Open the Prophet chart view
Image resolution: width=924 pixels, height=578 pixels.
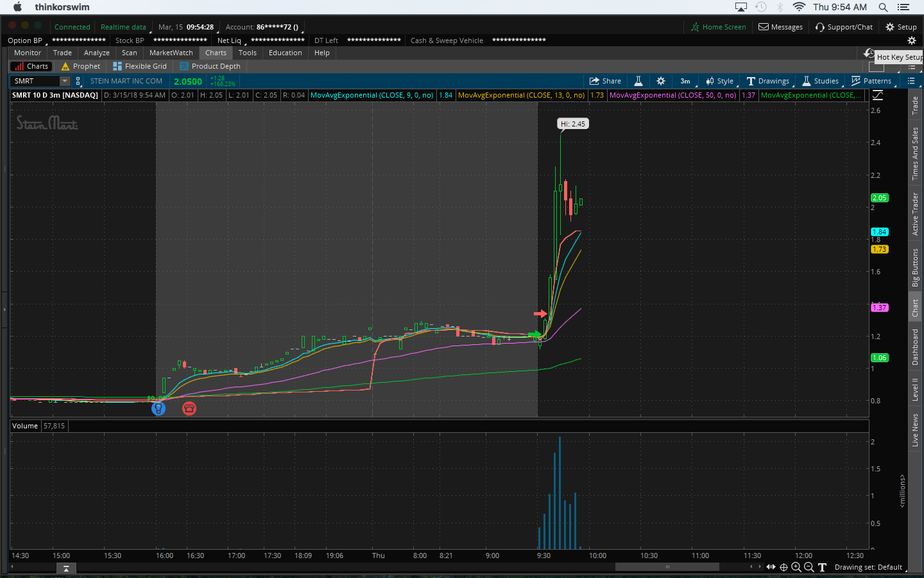(81, 66)
